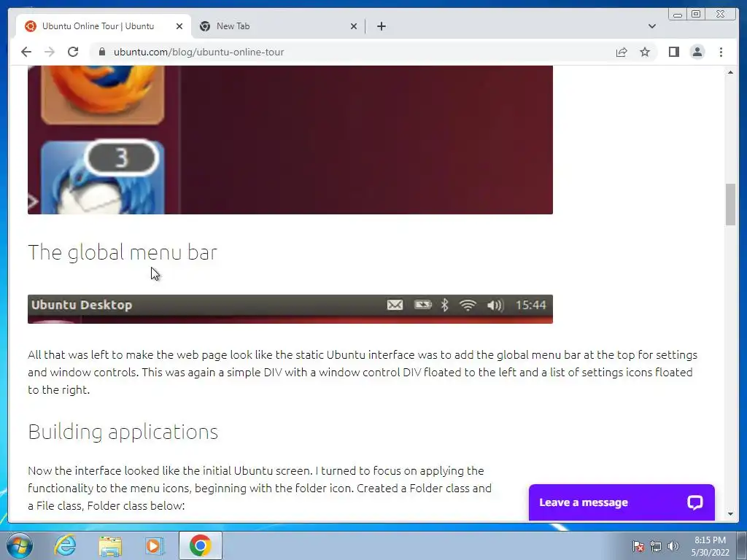This screenshot has width=747, height=560.
Task: Go back to the previous page
Action: pos(26,52)
